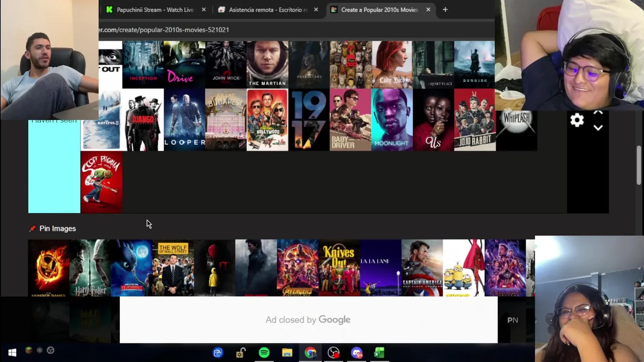
Task: Open File Explorer from the taskbar
Action: 287,353
